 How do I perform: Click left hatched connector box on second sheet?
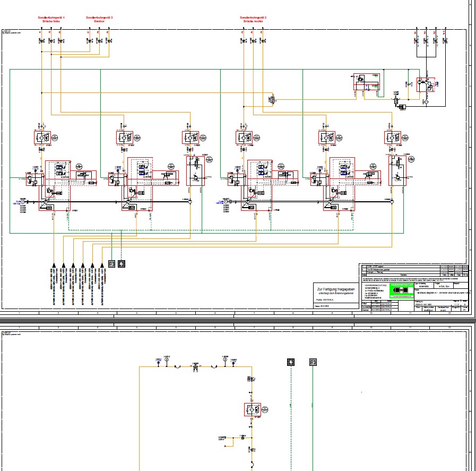tap(290, 362)
